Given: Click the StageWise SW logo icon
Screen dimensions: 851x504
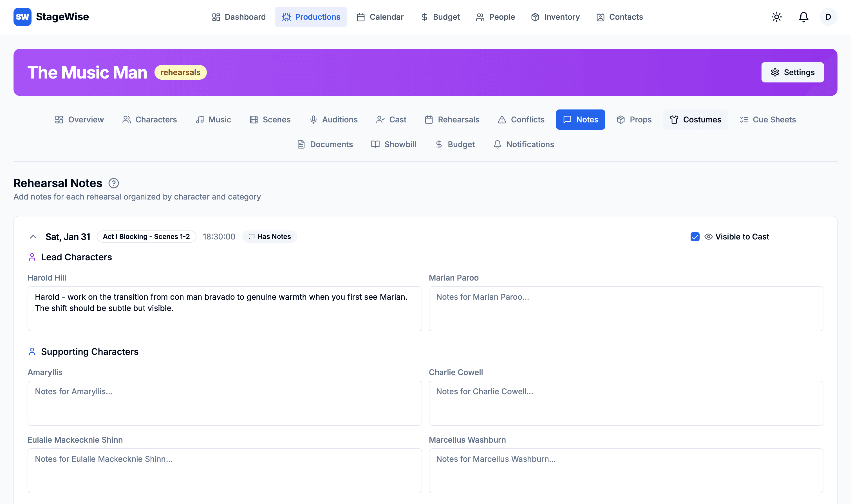Looking at the screenshot, I should tap(23, 17).
